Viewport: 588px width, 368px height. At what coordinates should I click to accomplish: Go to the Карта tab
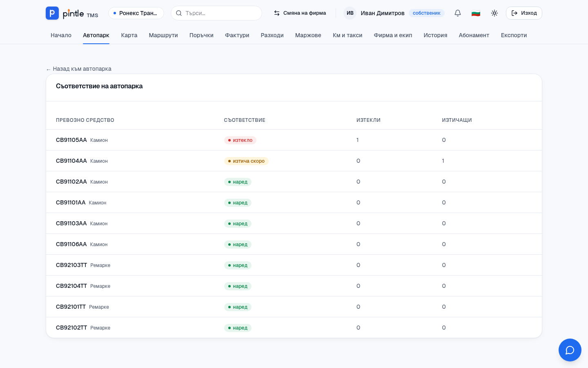(129, 35)
